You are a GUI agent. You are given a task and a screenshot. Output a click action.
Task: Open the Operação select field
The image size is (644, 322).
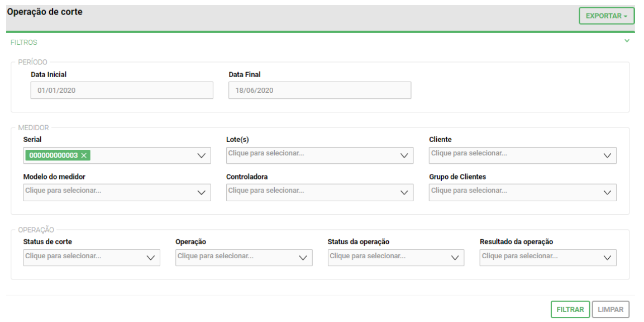(x=244, y=257)
